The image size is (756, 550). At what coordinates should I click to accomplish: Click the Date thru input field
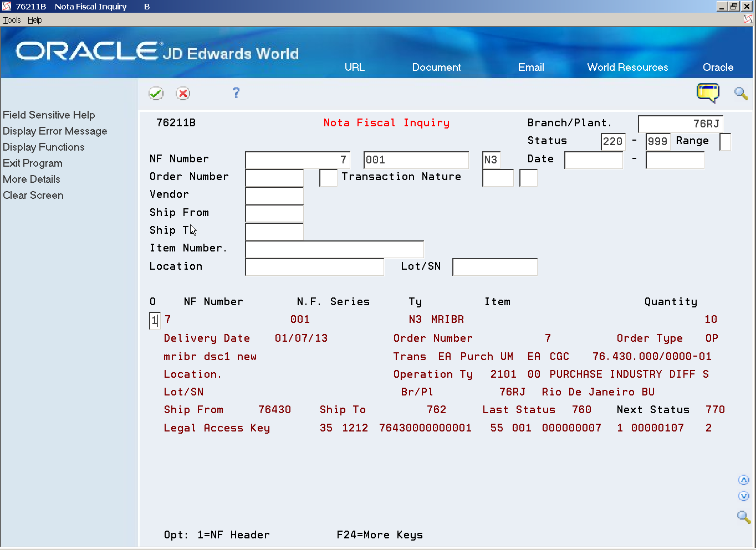[x=675, y=160]
